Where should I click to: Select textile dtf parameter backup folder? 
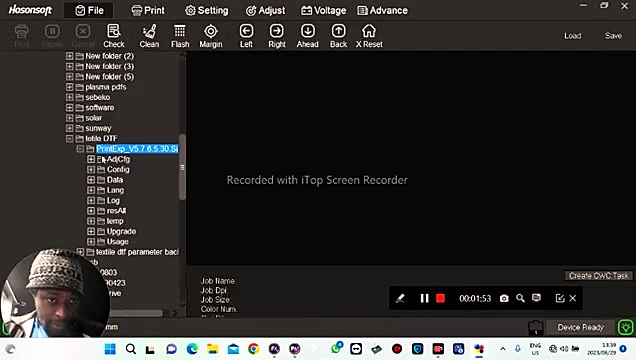pos(137,252)
